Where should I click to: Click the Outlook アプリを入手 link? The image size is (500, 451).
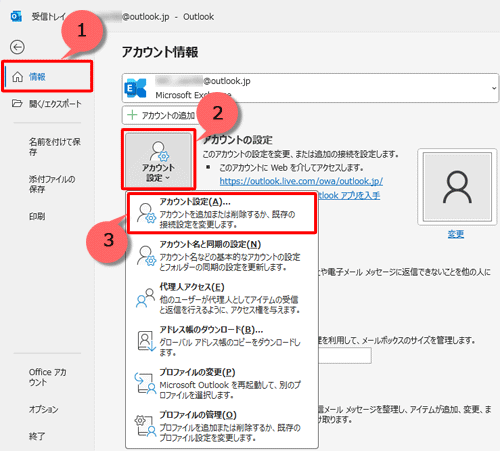(x=349, y=195)
